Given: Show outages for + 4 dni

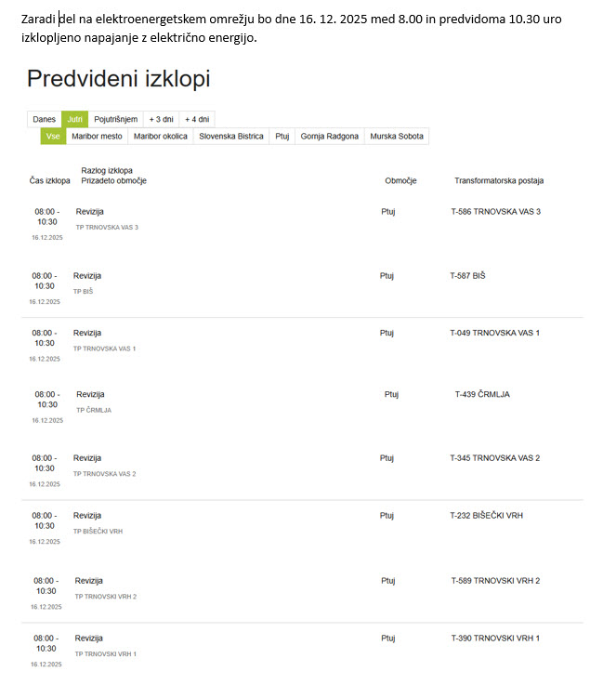Looking at the screenshot, I should 197,120.
